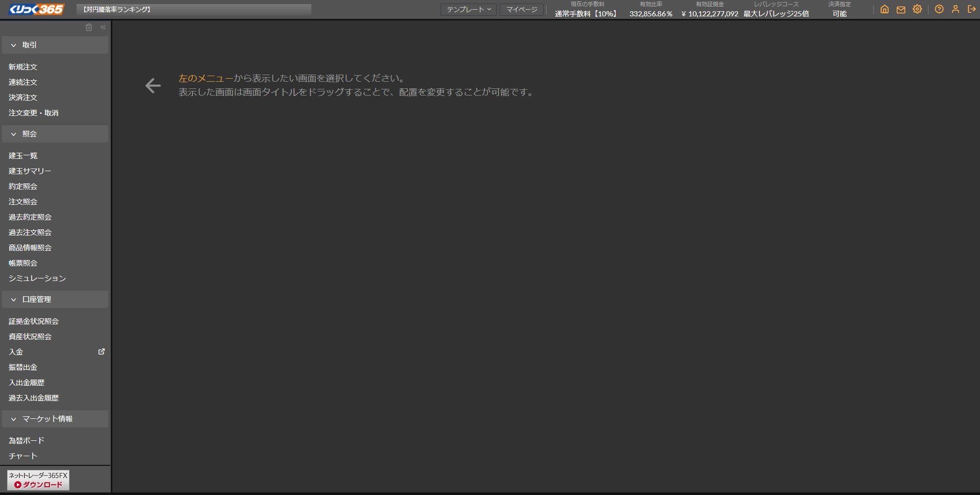Click the 対円騰落率ランキング ticker bar
This screenshot has width=980, height=495.
tap(194, 9)
